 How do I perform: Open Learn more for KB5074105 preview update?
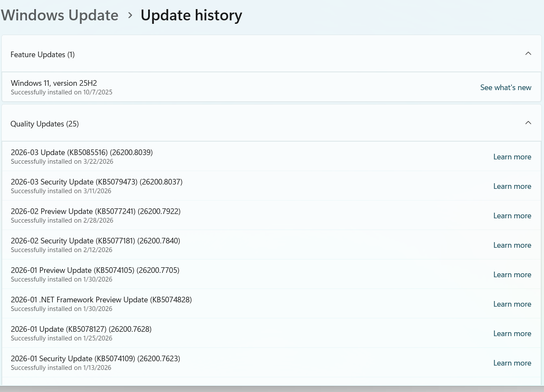[512, 275]
